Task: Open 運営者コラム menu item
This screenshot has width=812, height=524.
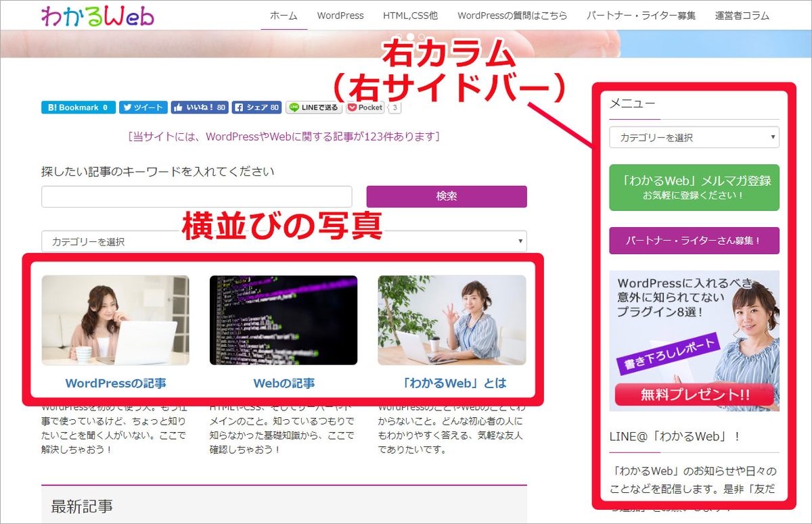Action: 742,16
